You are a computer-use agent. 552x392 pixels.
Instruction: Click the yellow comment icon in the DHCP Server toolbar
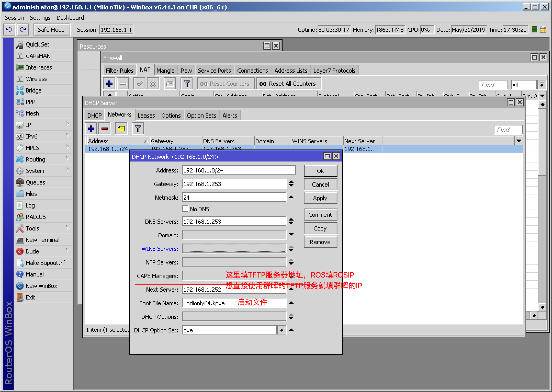121,129
